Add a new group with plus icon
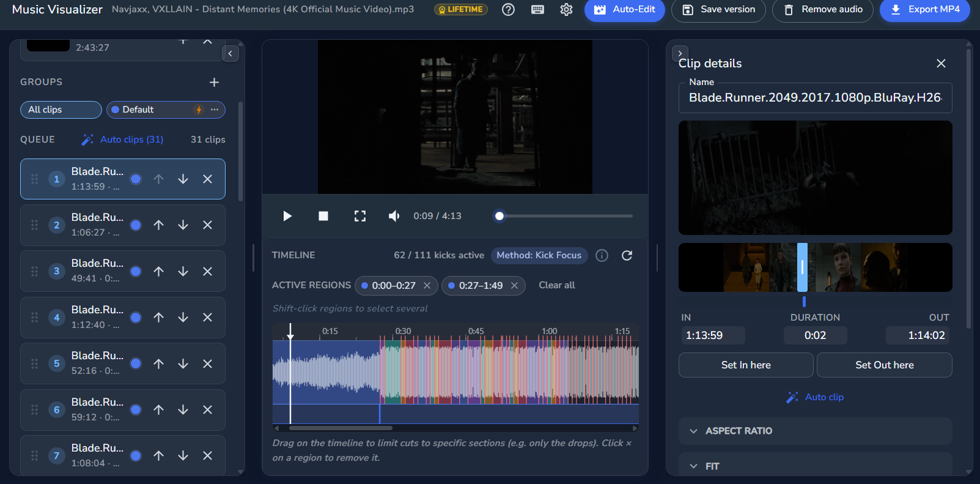Image resolution: width=980 pixels, height=484 pixels. (x=214, y=82)
